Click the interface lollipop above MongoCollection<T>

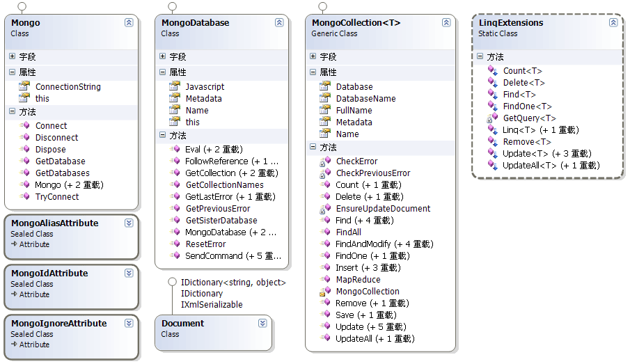(x=322, y=6)
